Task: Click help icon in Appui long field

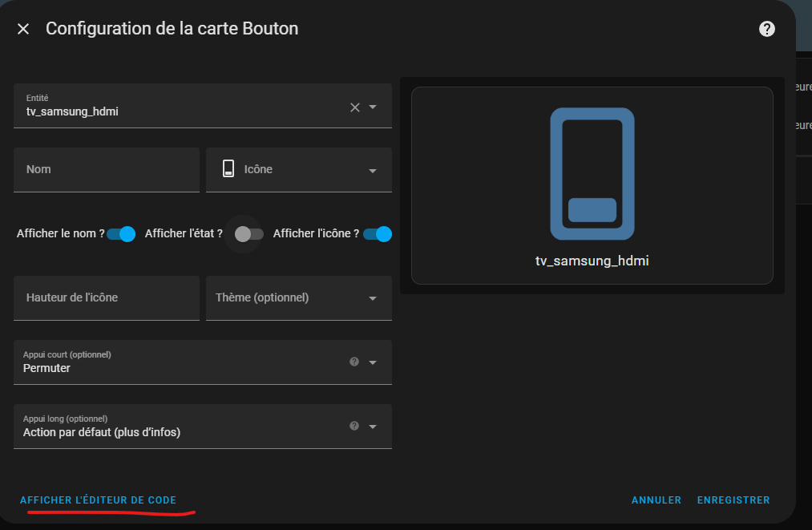Action: point(354,426)
